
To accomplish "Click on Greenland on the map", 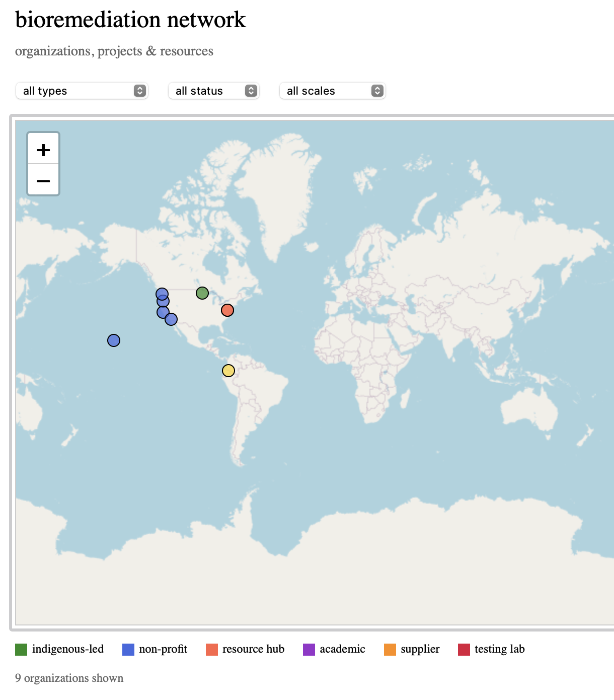I will pyautogui.click(x=272, y=191).
